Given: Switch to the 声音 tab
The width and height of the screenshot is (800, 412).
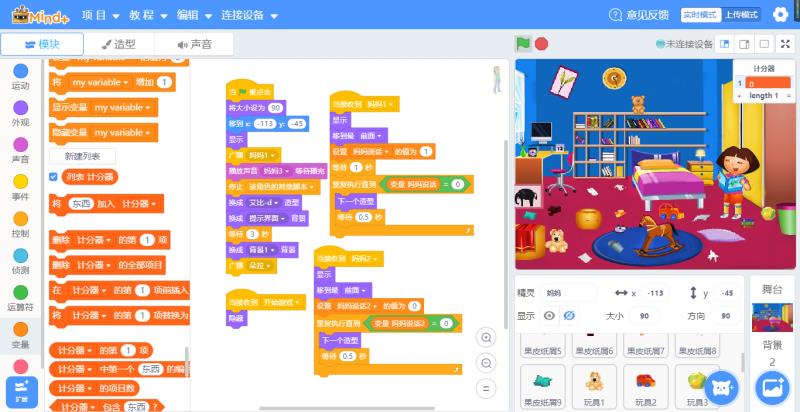Looking at the screenshot, I should tap(194, 44).
